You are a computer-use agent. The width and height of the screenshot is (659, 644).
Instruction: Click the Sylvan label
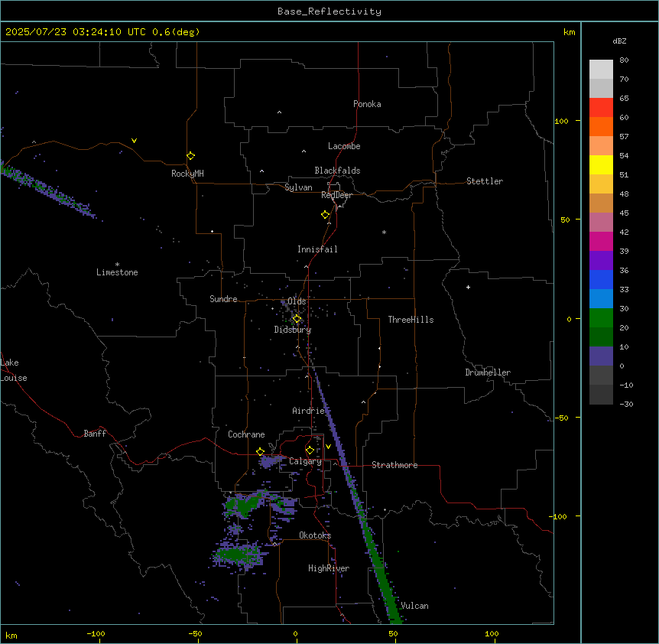click(x=298, y=187)
